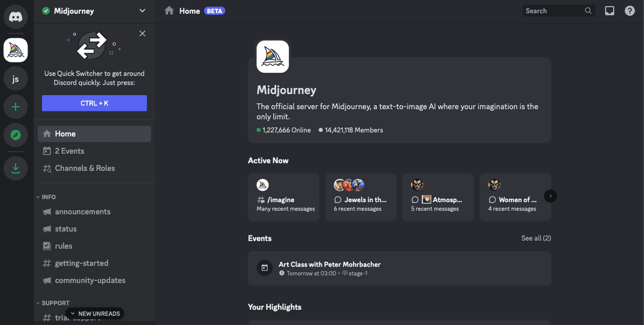Click See all (2) events link
Viewport: 644px width, 325px height.
(535, 238)
